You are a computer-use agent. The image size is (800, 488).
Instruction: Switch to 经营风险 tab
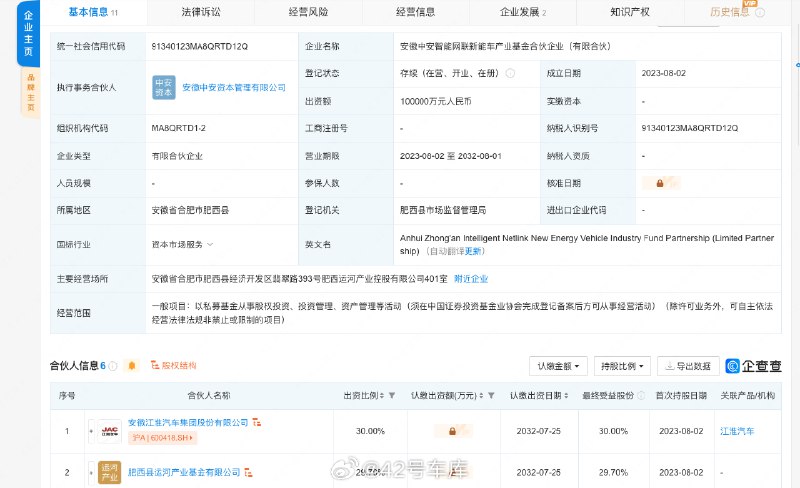click(308, 12)
